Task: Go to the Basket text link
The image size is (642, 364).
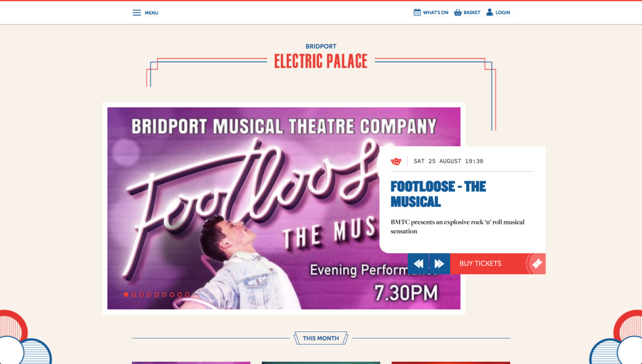Action: click(472, 13)
